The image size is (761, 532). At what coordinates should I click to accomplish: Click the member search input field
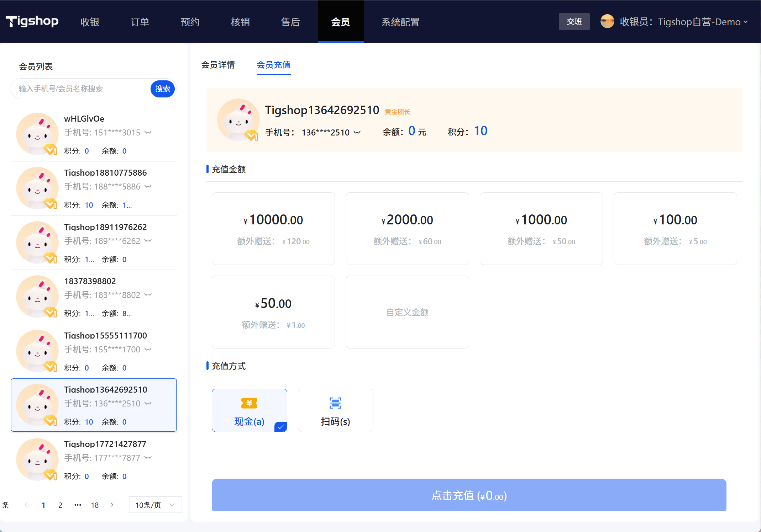[x=82, y=89]
